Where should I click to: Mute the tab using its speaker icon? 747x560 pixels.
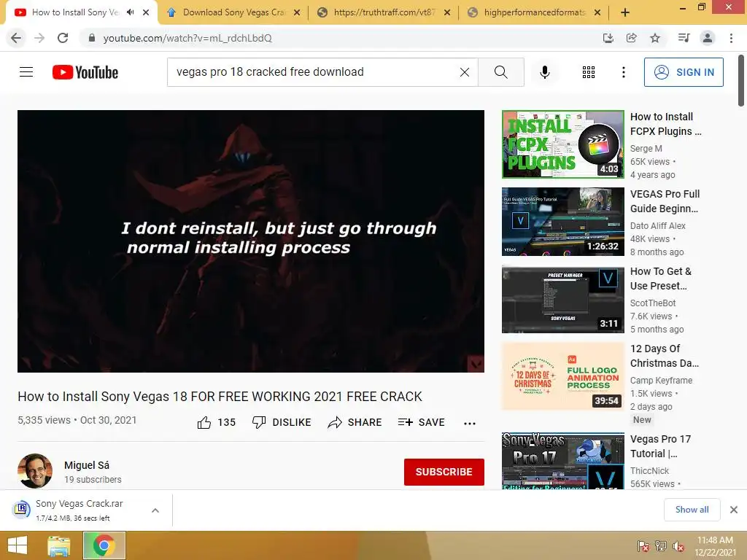click(x=130, y=12)
